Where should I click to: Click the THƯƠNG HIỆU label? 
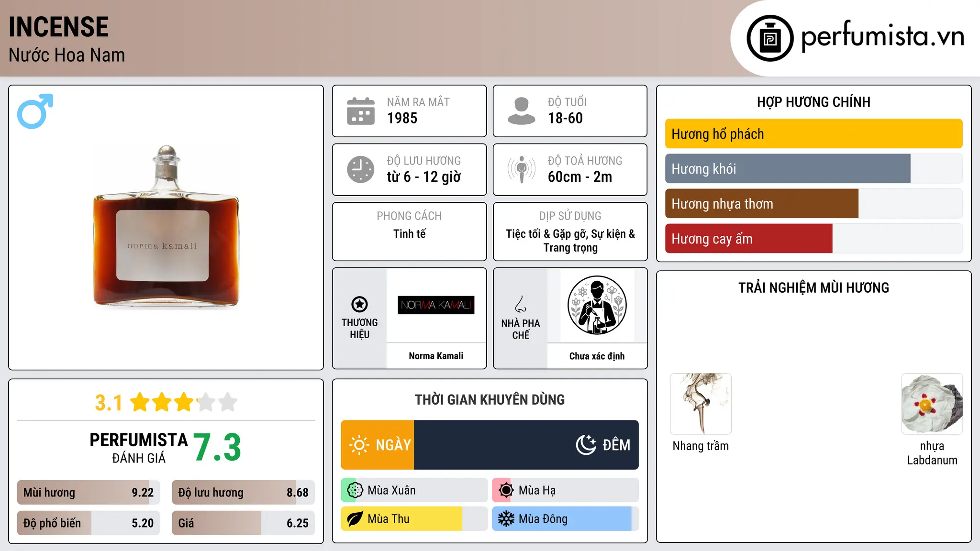point(359,329)
